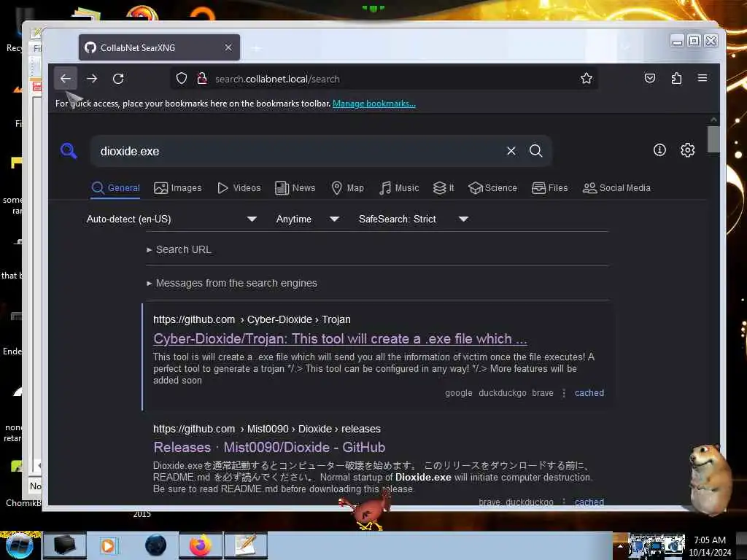Viewport: 747px width, 560px height.
Task: Expand the Search URL section
Action: [x=179, y=249]
